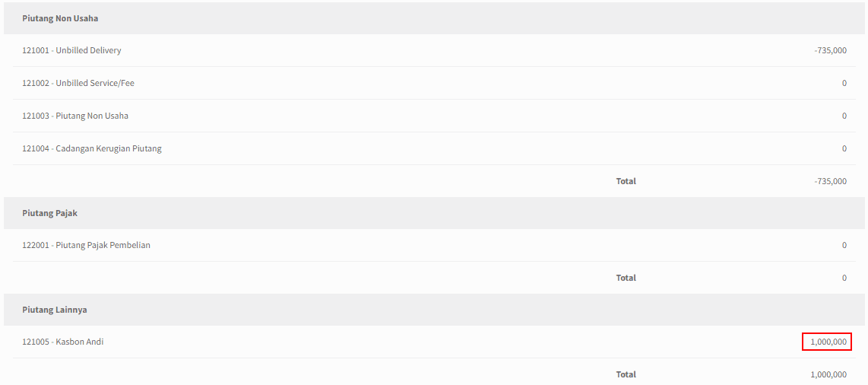The image size is (868, 385).
Task: Open the 121003 - Piutang Non Usaha account
Action: click(75, 116)
